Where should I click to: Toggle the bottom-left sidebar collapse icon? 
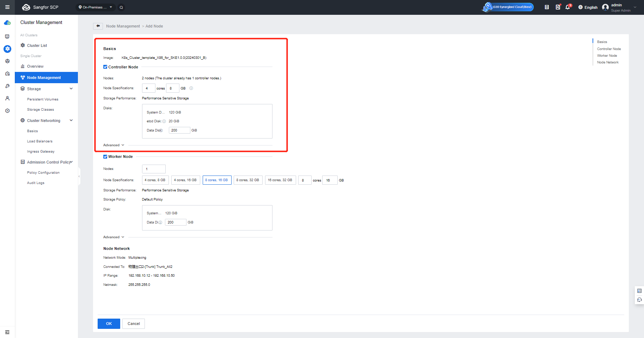tap(7, 332)
